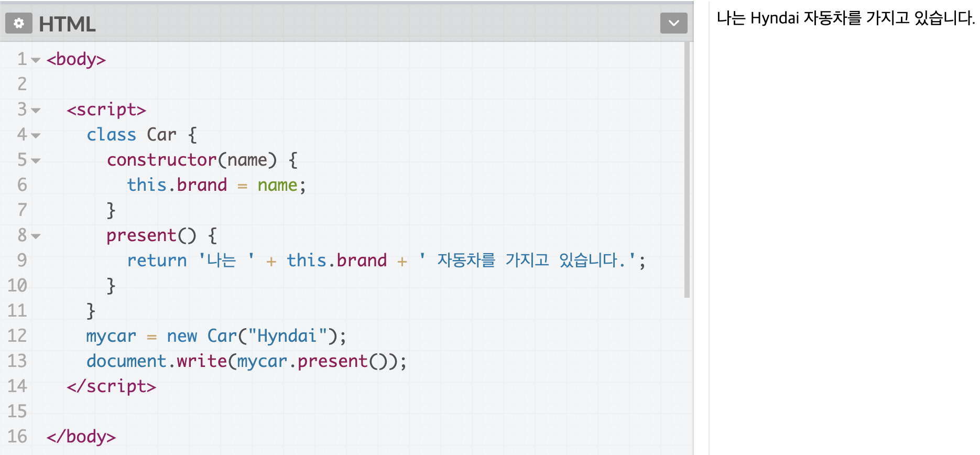The width and height of the screenshot is (980, 455).
Task: Collapse the body tag fold on line 1
Action: (x=36, y=60)
